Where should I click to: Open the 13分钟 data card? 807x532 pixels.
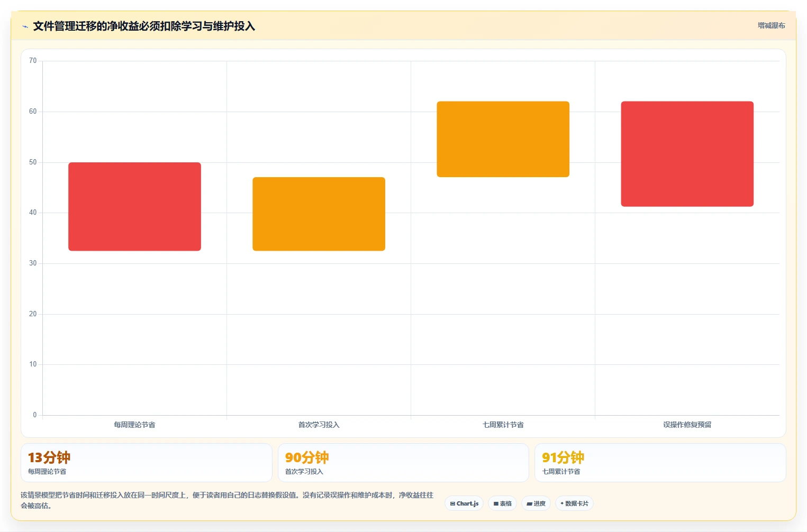(147, 463)
